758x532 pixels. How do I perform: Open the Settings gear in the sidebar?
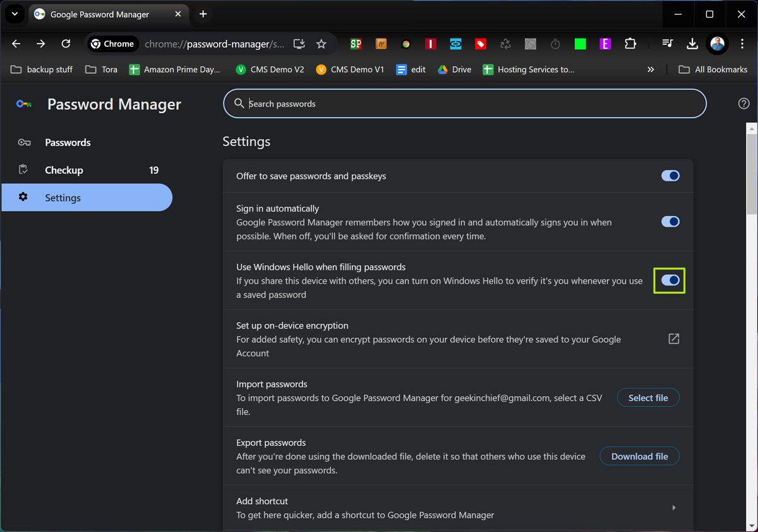click(63, 197)
